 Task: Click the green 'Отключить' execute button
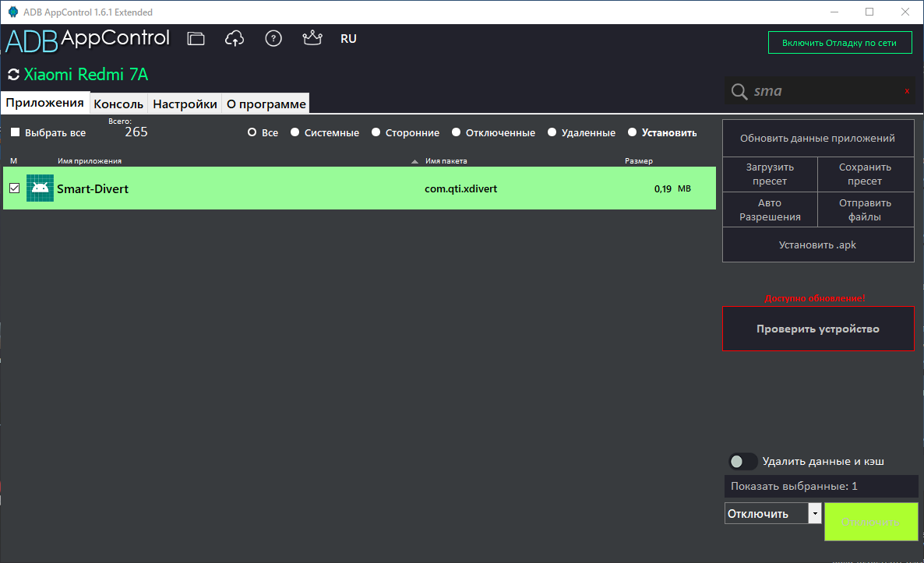pos(871,522)
